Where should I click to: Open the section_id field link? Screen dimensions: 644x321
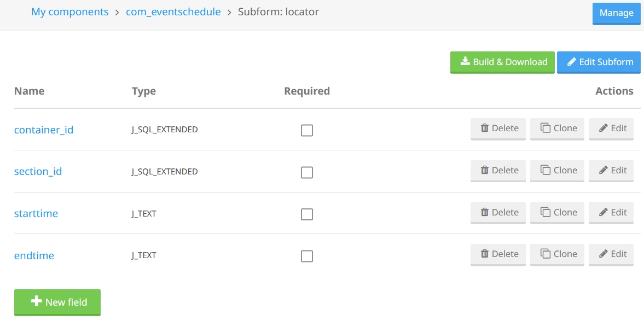pyautogui.click(x=38, y=171)
